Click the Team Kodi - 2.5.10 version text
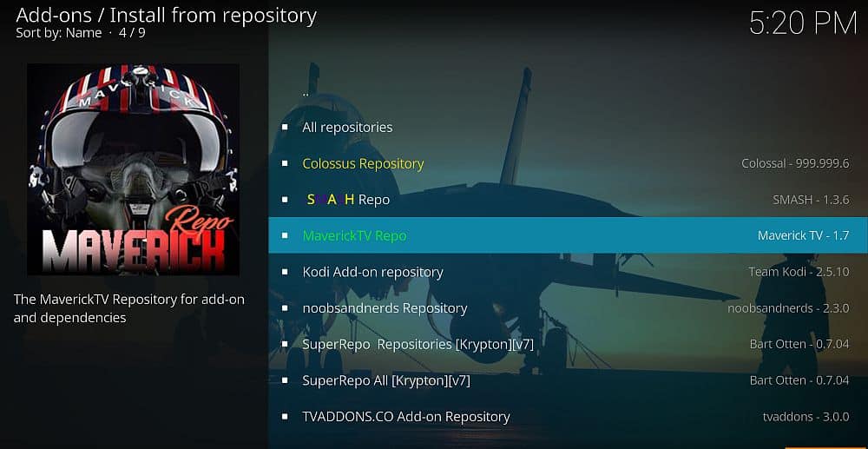868x449 pixels. (799, 272)
